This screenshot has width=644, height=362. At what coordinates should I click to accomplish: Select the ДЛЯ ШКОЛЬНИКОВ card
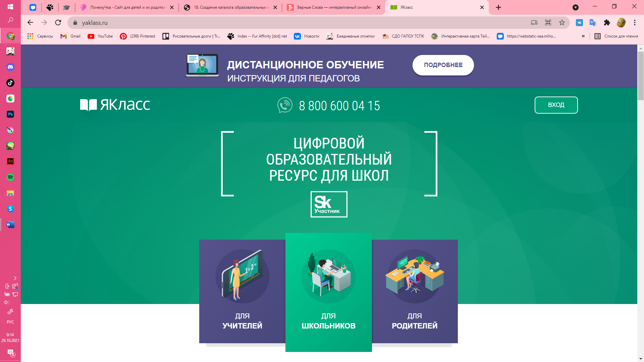(x=329, y=292)
